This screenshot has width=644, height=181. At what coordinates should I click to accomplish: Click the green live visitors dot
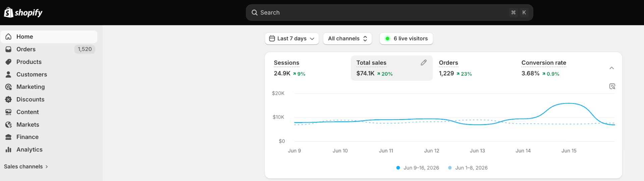coord(387,39)
